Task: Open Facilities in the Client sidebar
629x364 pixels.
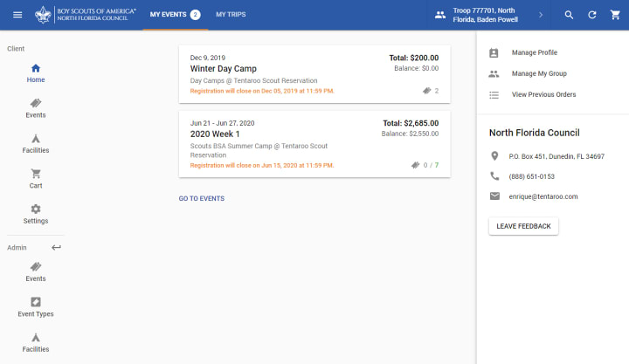Action: pyautogui.click(x=36, y=144)
